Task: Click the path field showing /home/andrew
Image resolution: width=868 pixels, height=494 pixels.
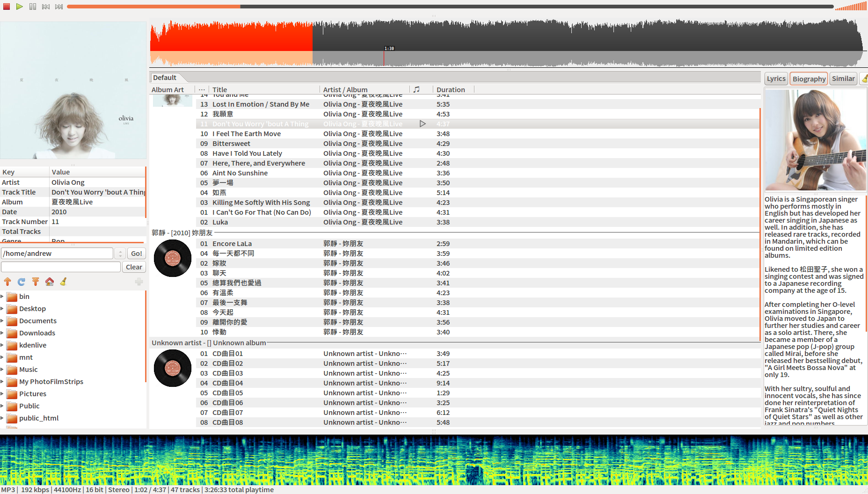Action: coord(57,254)
